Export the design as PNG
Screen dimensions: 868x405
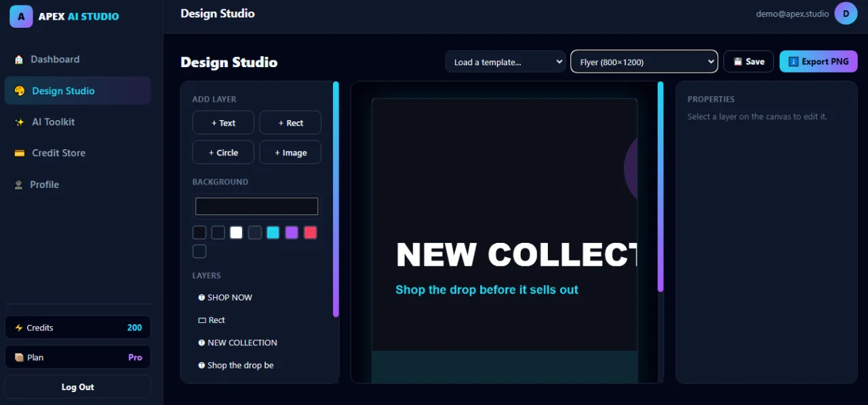(x=818, y=61)
